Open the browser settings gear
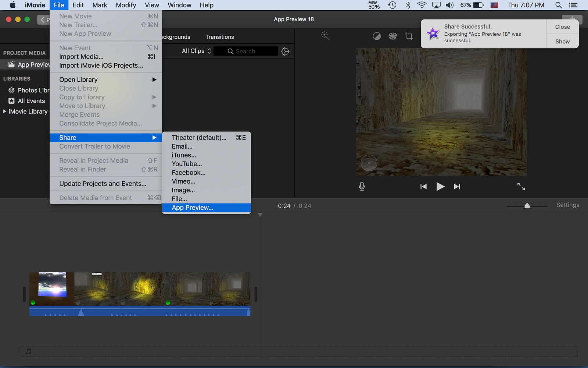 coord(285,52)
